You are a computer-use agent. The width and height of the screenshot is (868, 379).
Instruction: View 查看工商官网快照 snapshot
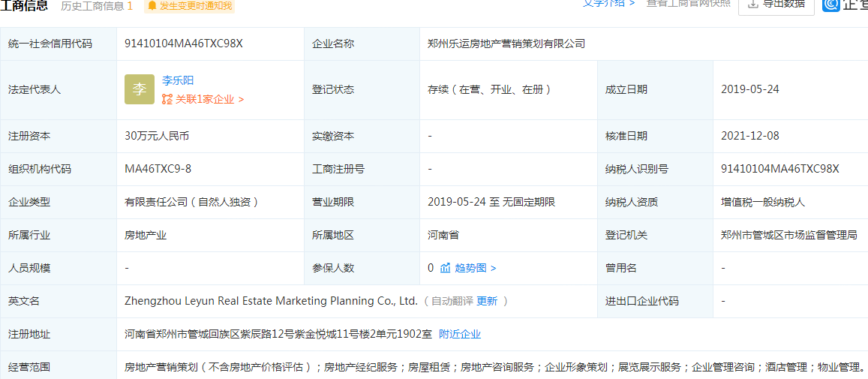pyautogui.click(x=689, y=3)
